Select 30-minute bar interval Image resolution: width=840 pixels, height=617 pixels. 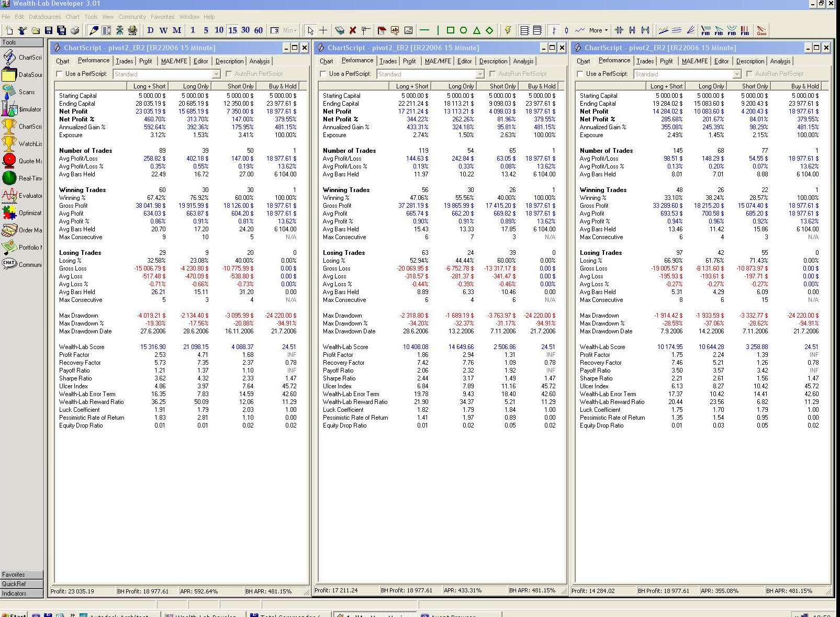point(245,30)
